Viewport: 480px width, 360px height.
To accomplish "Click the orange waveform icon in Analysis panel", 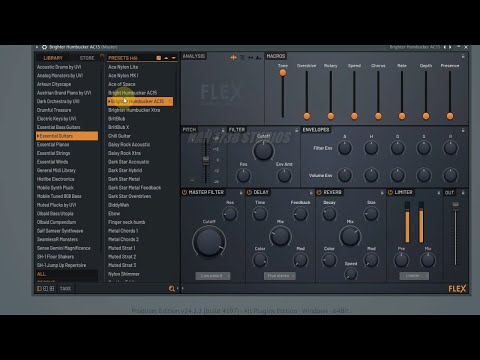I will [x=233, y=58].
